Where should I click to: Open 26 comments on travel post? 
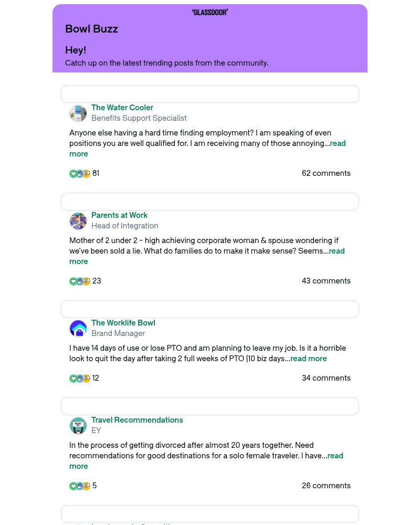tap(326, 486)
